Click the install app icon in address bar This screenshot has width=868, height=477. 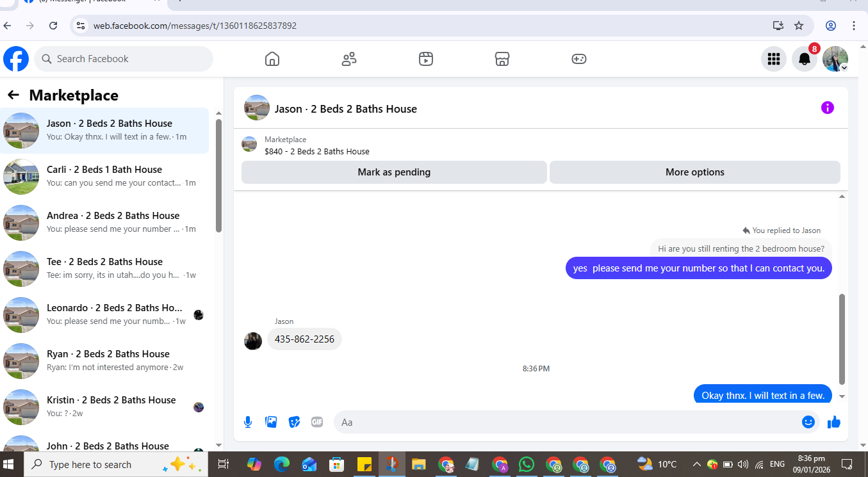click(x=778, y=26)
